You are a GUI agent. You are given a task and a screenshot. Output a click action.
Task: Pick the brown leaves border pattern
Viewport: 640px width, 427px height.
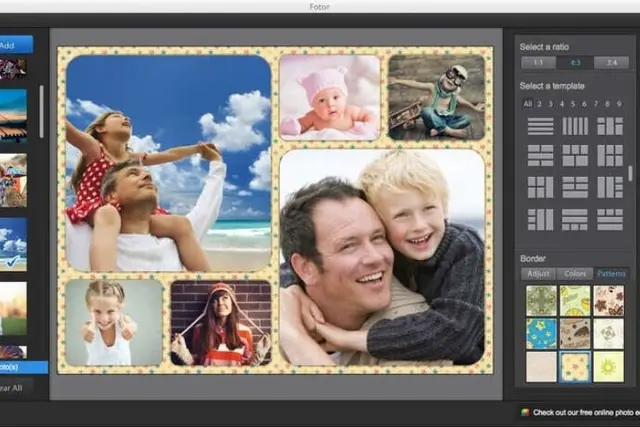pos(609,301)
